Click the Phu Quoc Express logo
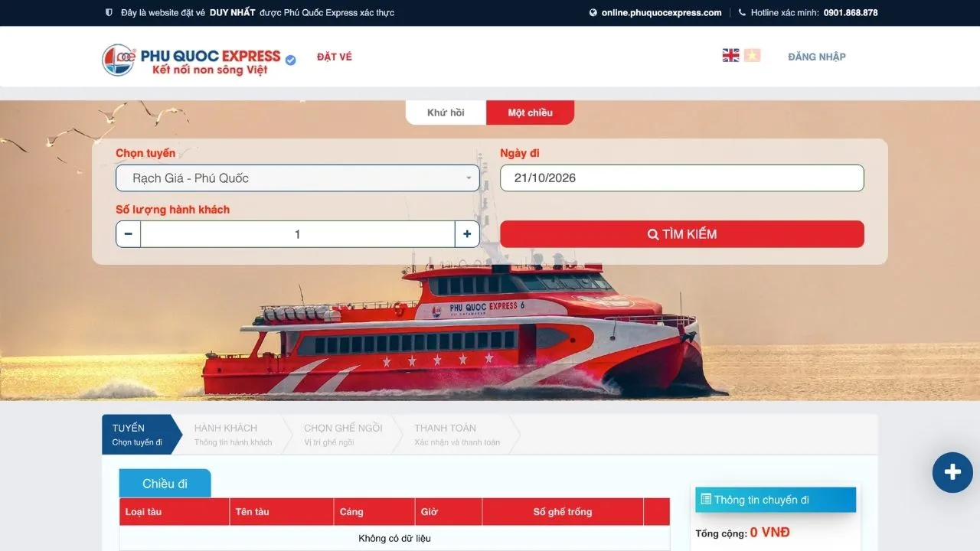The width and height of the screenshot is (980, 551). tap(191, 59)
